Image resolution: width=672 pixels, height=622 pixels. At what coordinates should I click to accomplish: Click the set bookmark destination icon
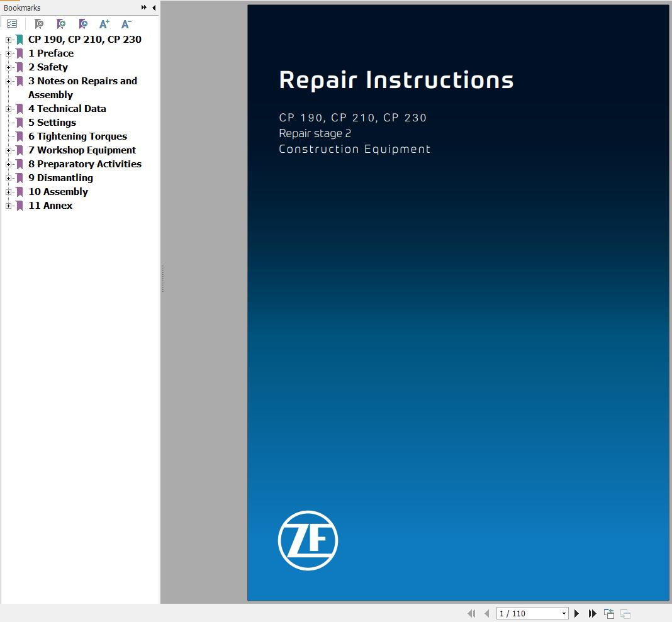[83, 24]
